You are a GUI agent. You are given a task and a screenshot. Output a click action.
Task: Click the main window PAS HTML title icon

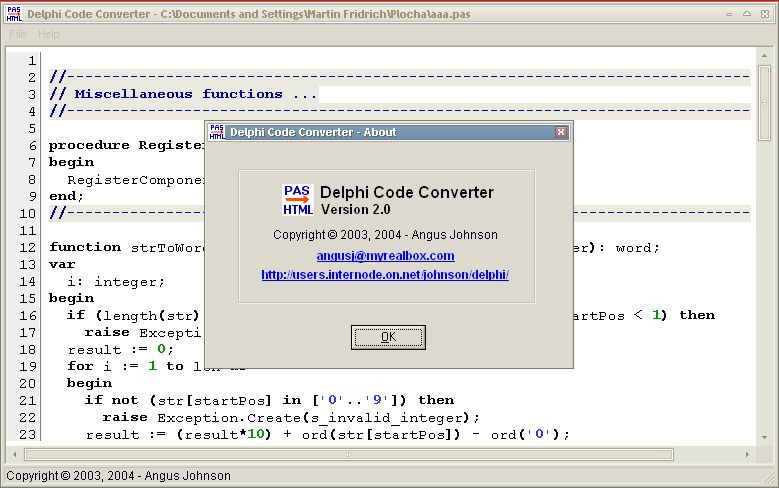[14, 14]
